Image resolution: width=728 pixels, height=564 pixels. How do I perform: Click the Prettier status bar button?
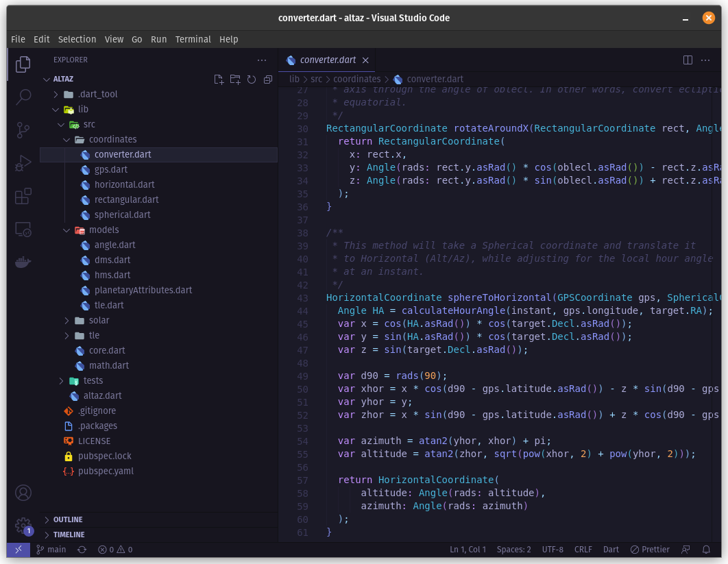click(x=650, y=550)
